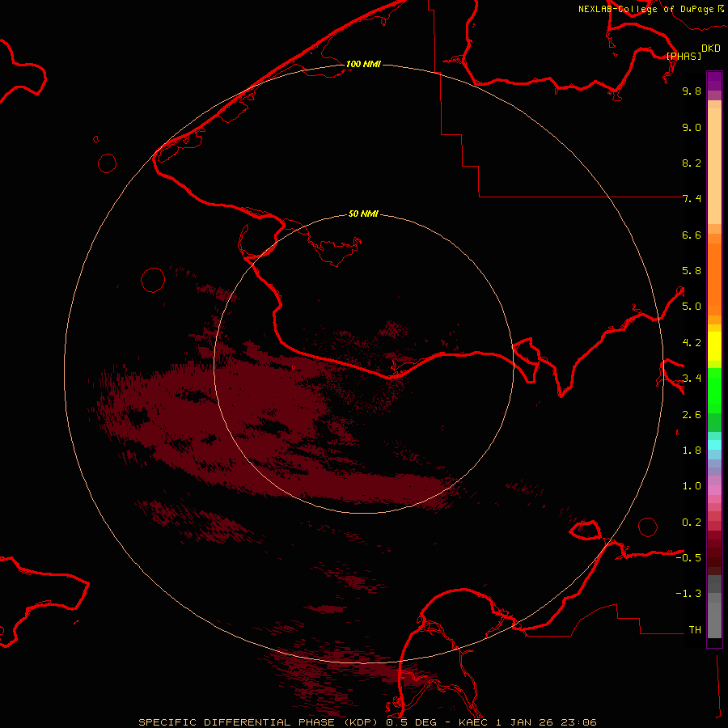The width and height of the screenshot is (728, 728).
Task: Click the purple top segment of the color bar
Action: [714, 81]
